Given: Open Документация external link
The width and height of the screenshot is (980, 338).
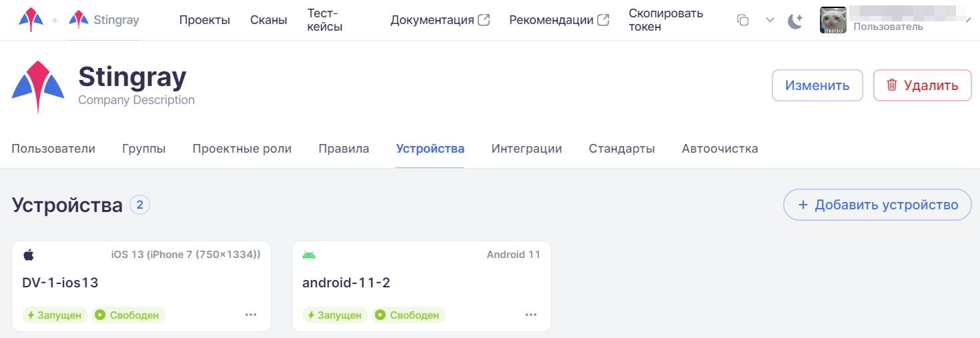Looking at the screenshot, I should [x=440, y=20].
